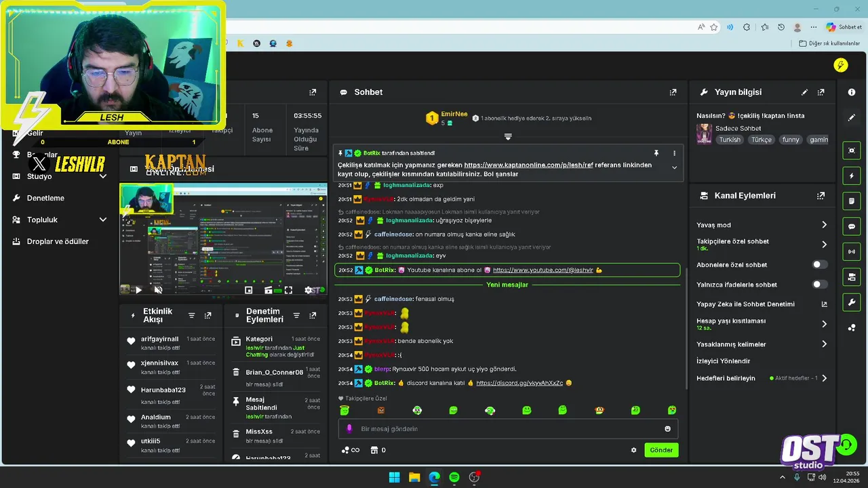The image size is (868, 488).
Task: Click the Turkish tag
Action: (x=730, y=140)
